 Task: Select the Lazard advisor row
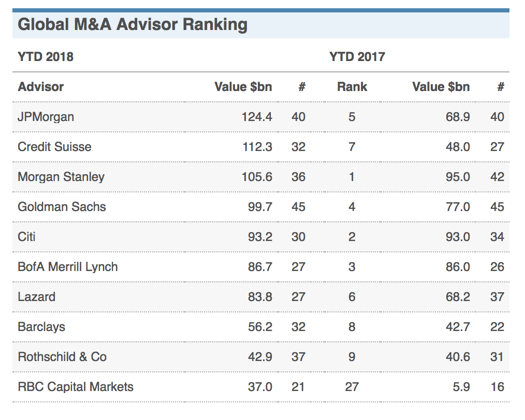coord(261,297)
